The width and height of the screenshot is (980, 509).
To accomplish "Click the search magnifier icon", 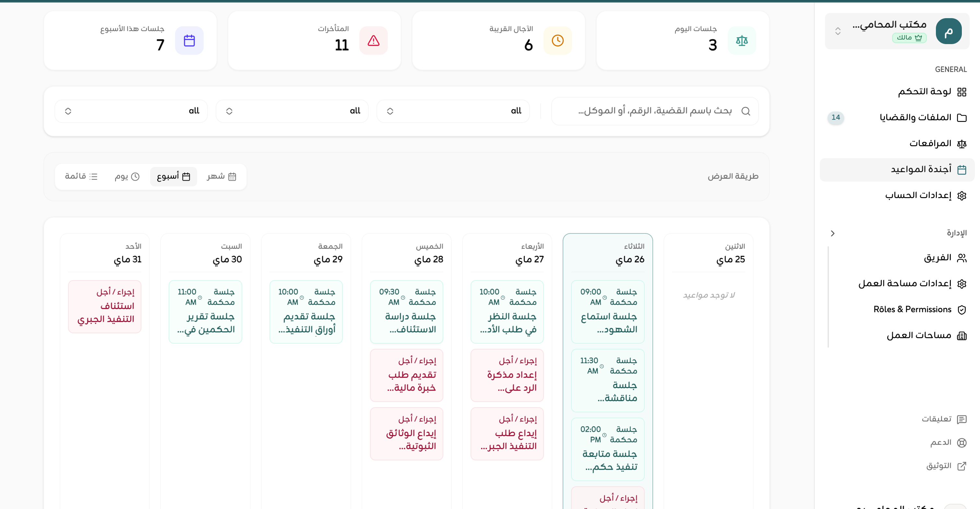I will pos(746,111).
